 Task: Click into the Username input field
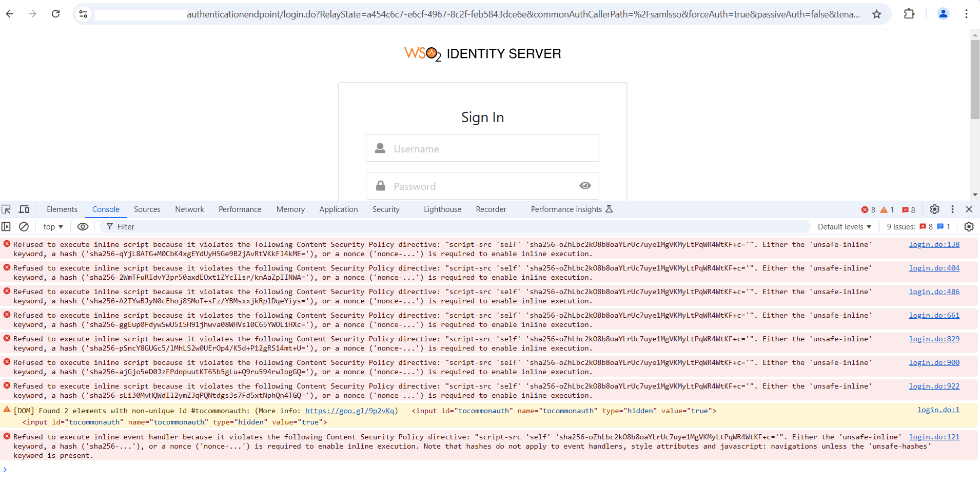click(482, 148)
